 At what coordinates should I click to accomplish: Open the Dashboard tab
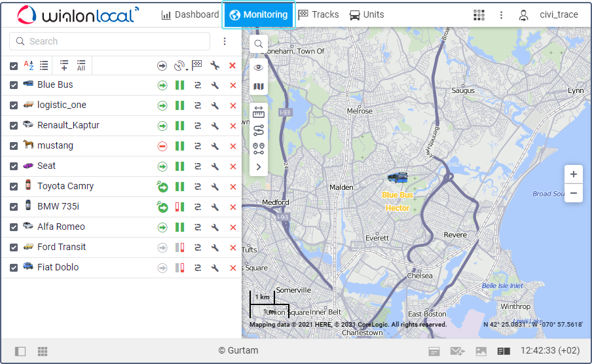coord(190,14)
